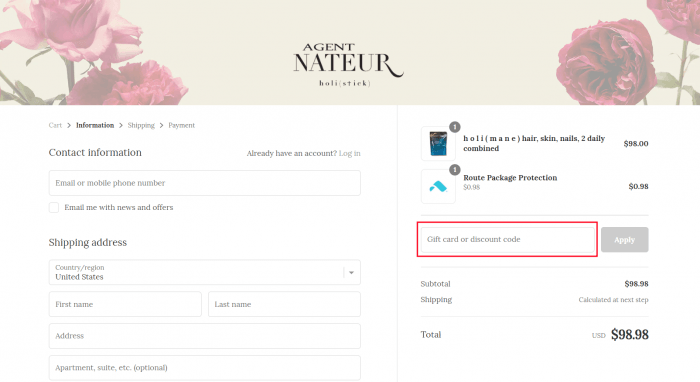Select the Payment breadcrumb step
700x382 pixels.
[x=182, y=125]
